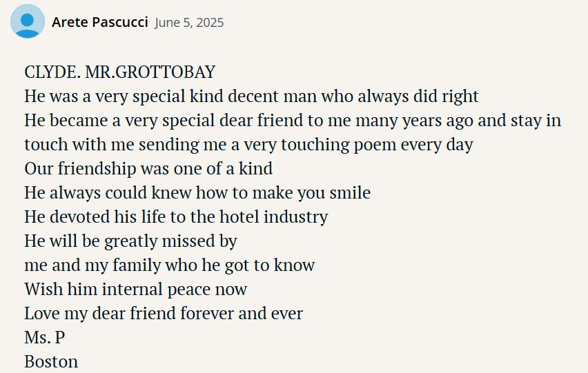Image resolution: width=588 pixels, height=373 pixels.
Task: Click 'Our friendship was one of a kind'
Action: click(x=148, y=168)
